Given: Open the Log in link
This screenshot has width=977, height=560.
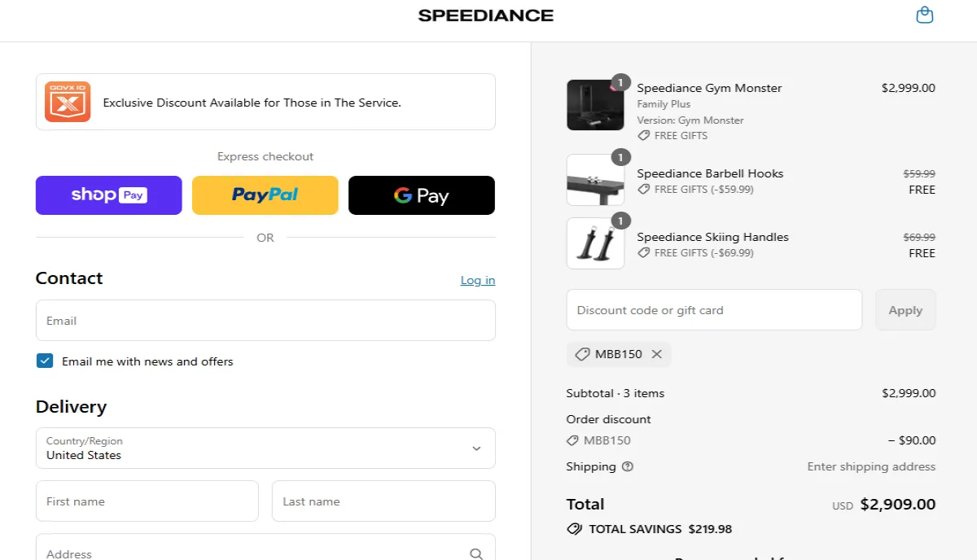Looking at the screenshot, I should coord(478,280).
